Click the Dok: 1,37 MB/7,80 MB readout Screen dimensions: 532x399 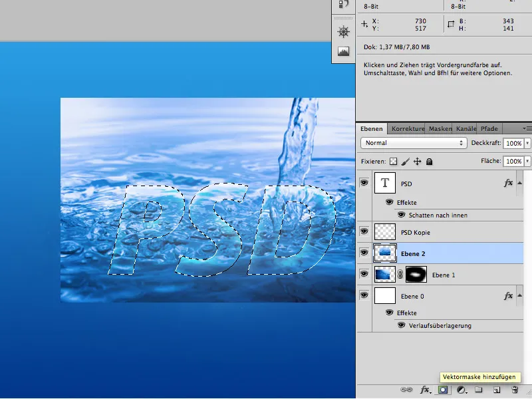click(396, 47)
